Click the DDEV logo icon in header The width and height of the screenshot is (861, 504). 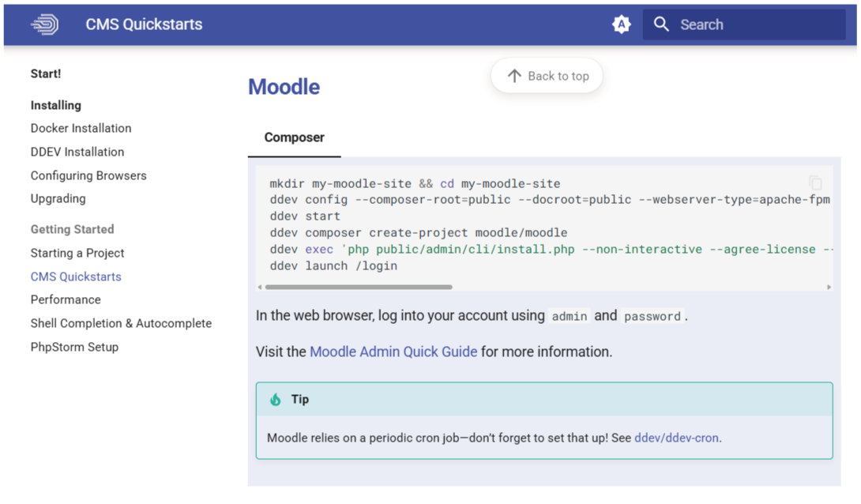[45, 24]
